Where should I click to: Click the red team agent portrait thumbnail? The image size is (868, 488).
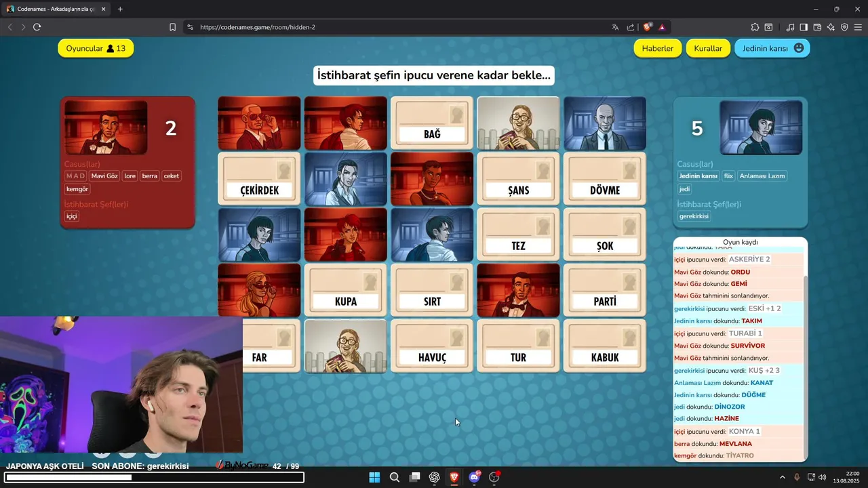106,127
